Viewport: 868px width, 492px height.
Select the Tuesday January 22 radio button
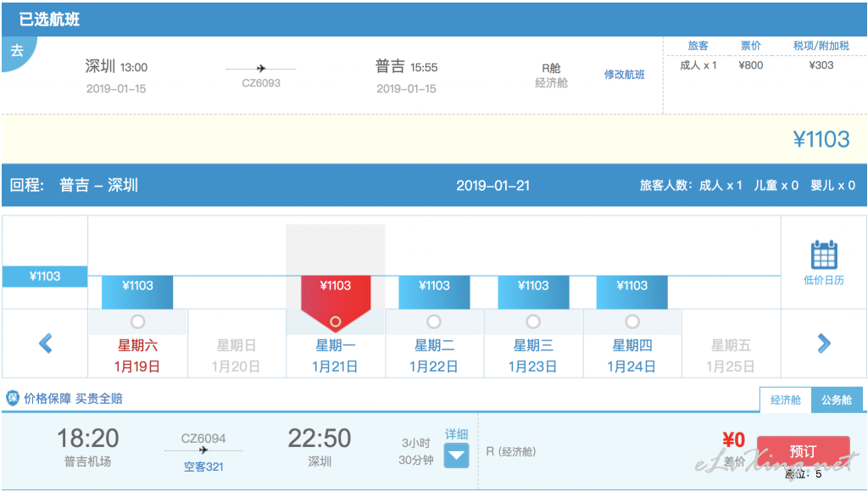point(434,321)
